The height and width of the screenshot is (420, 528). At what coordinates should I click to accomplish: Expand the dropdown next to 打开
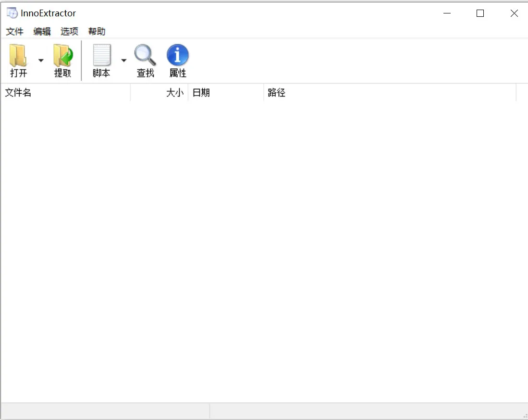click(x=40, y=60)
